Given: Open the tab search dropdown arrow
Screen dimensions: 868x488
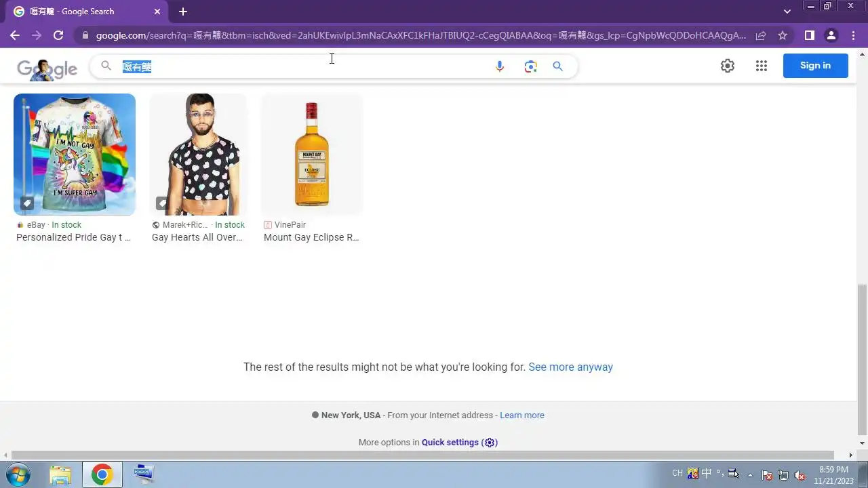Looking at the screenshot, I should click(787, 12).
